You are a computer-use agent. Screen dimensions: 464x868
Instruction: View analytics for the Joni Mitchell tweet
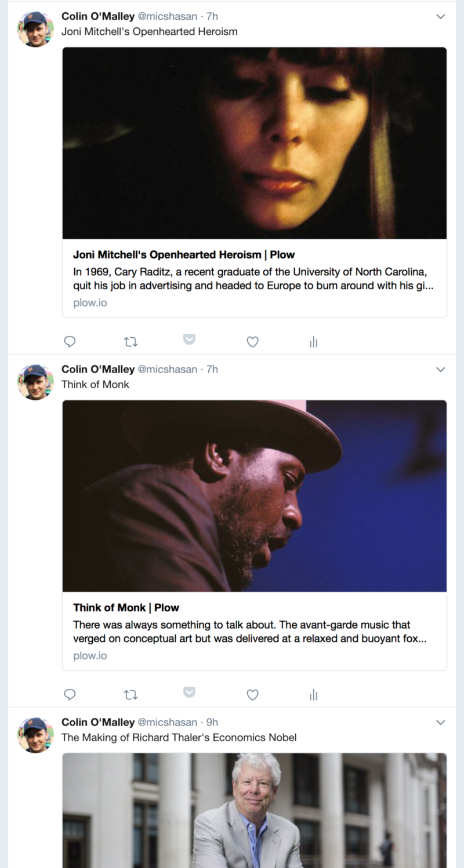pyautogui.click(x=313, y=342)
